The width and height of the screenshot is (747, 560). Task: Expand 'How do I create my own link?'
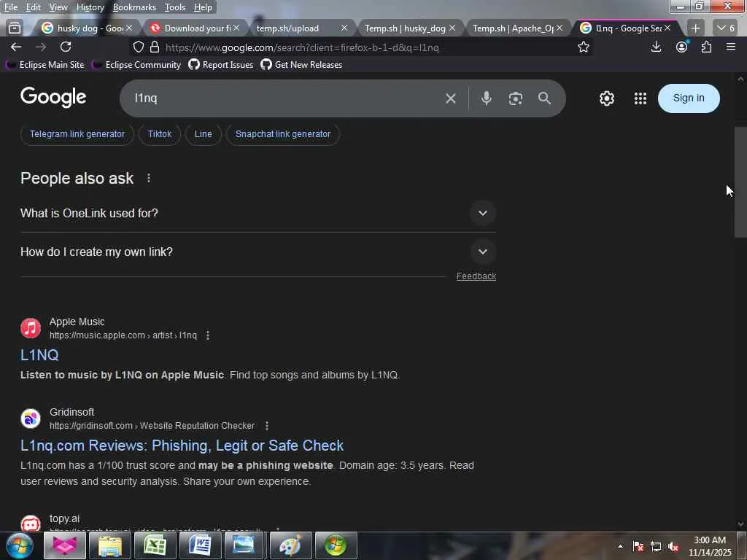pos(258,252)
